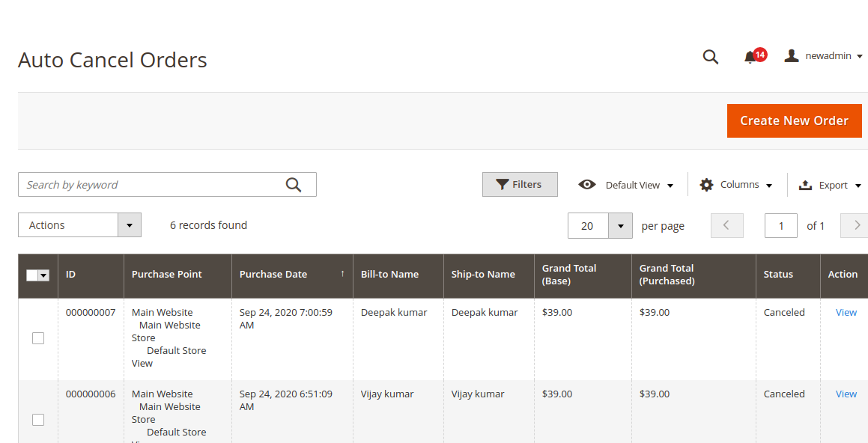
Task: Submit keyword search with magnifier icon
Action: (294, 185)
